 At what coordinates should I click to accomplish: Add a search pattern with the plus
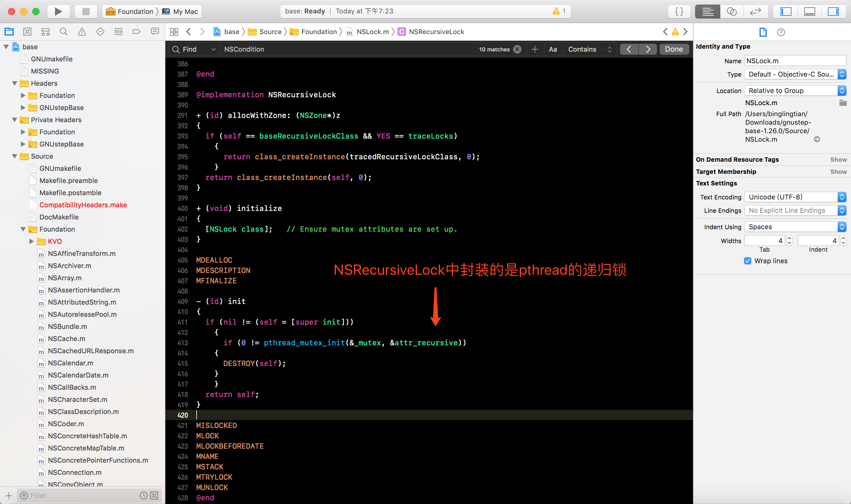tap(535, 49)
